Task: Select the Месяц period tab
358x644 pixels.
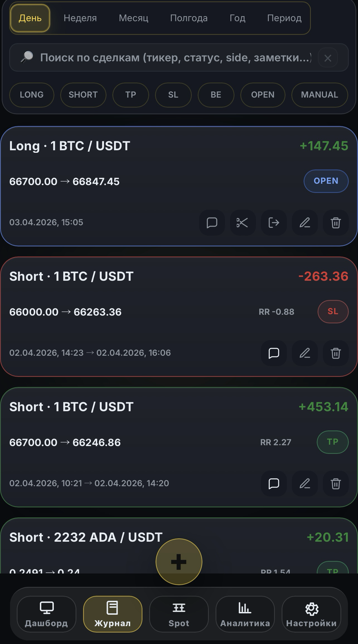Action: 134,18
